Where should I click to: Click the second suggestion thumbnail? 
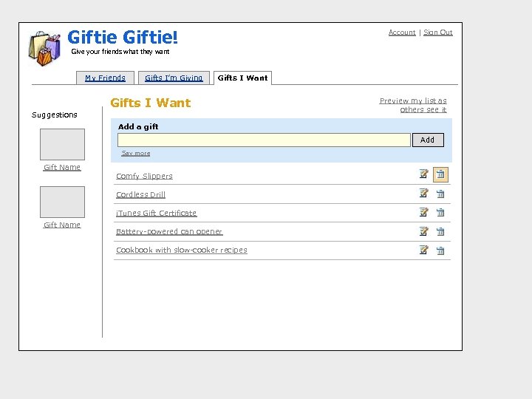click(62, 202)
